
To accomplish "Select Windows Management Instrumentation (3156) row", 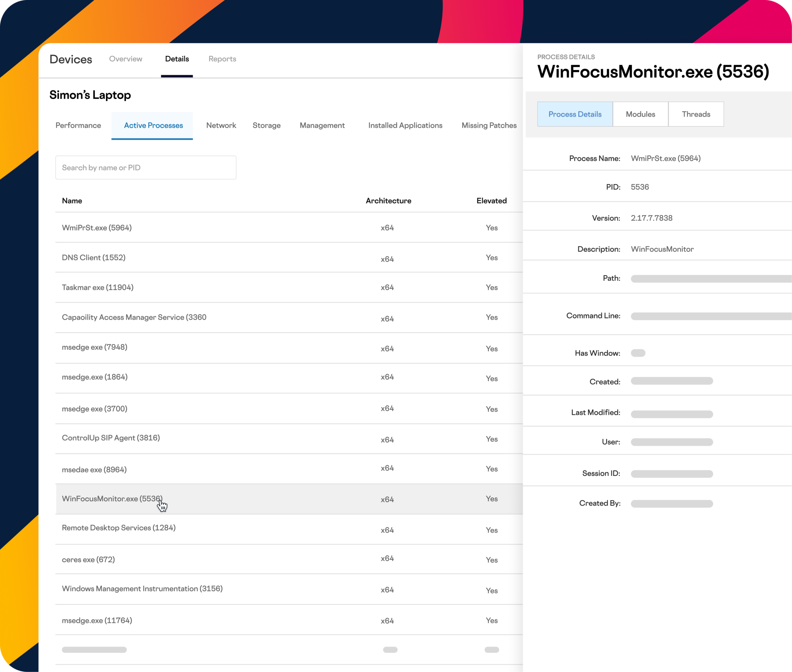I will pyautogui.click(x=142, y=589).
